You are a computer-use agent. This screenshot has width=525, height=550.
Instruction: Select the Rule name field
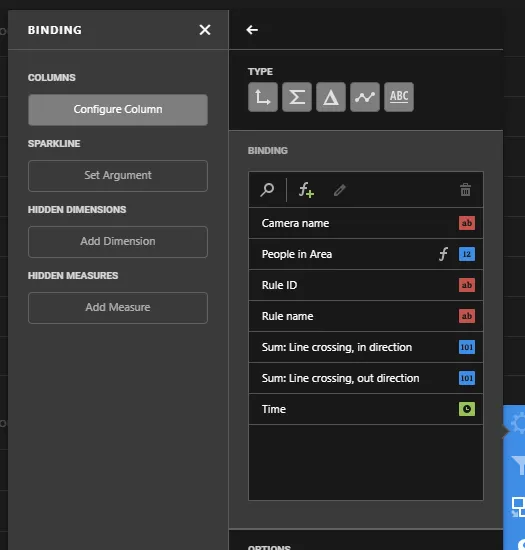366,316
